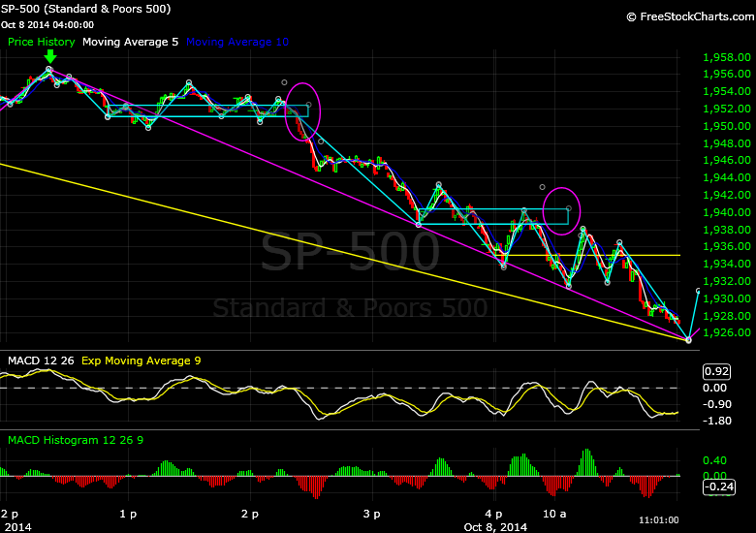The height and width of the screenshot is (533, 756).
Task: Click the 1,928.00 price axis label
Action: (x=727, y=316)
